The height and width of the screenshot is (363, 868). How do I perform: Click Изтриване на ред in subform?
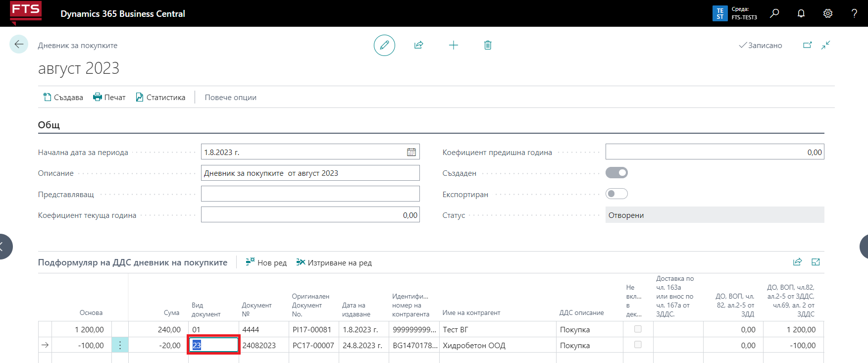334,262
